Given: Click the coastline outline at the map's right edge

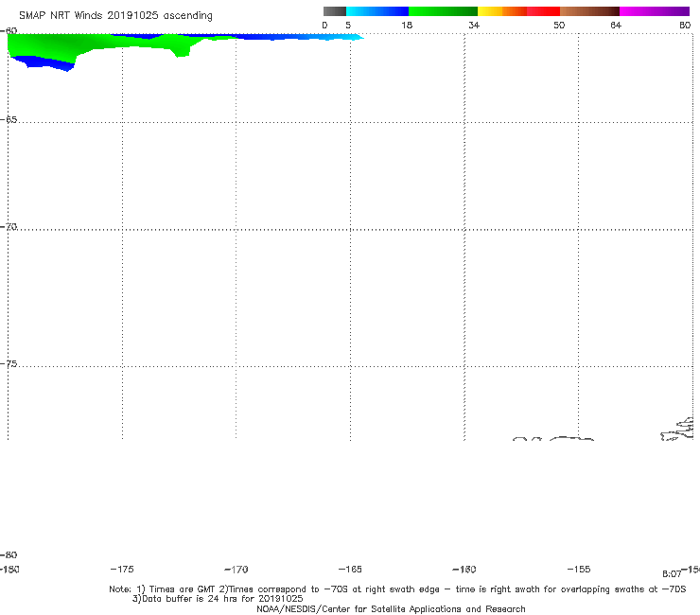Looking at the screenshot, I should [677, 430].
